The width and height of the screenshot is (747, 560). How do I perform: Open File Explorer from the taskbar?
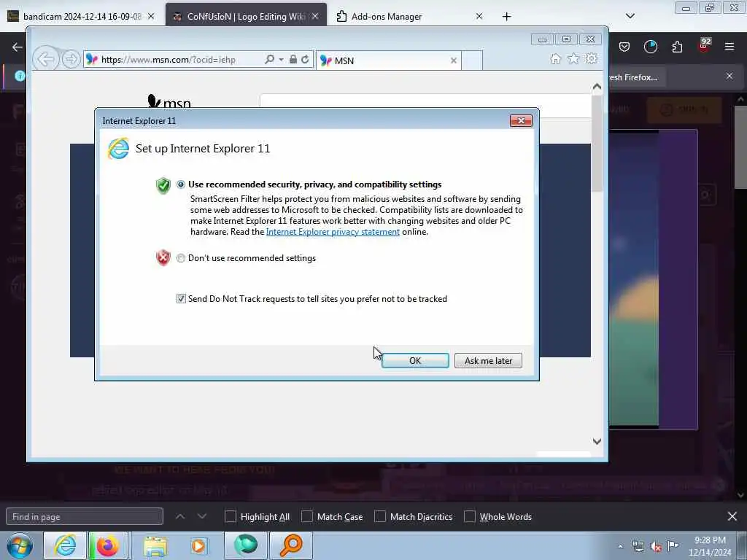(x=155, y=545)
